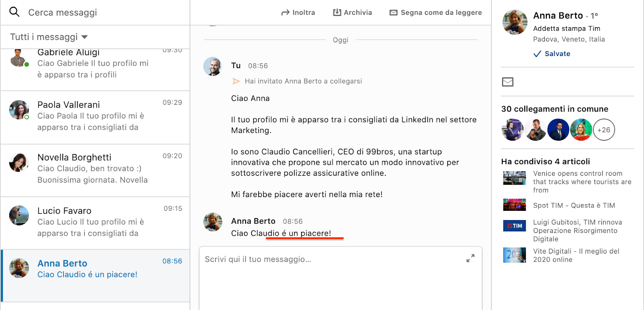Open Paola Vallerani conversation
This screenshot has height=310, width=644.
(x=95, y=117)
